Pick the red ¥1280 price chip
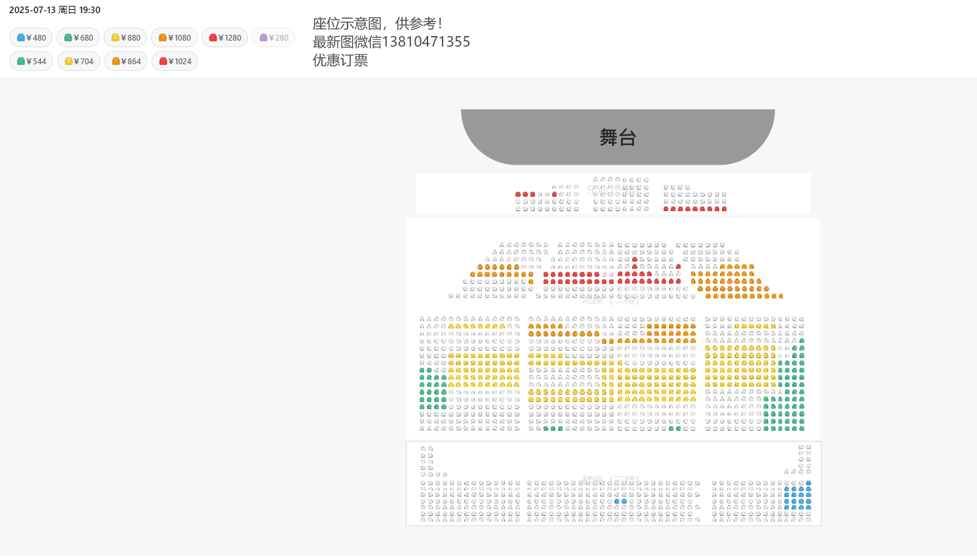Image resolution: width=977 pixels, height=560 pixels. (225, 37)
